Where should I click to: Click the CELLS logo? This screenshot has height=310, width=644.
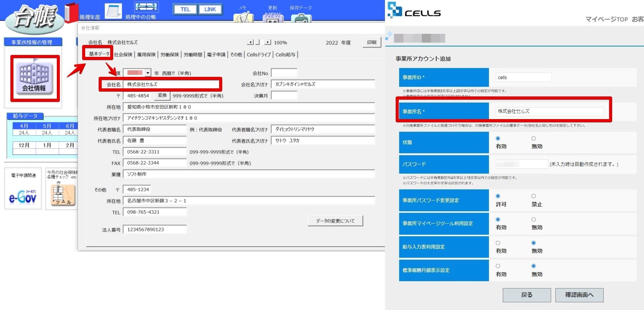coord(414,10)
